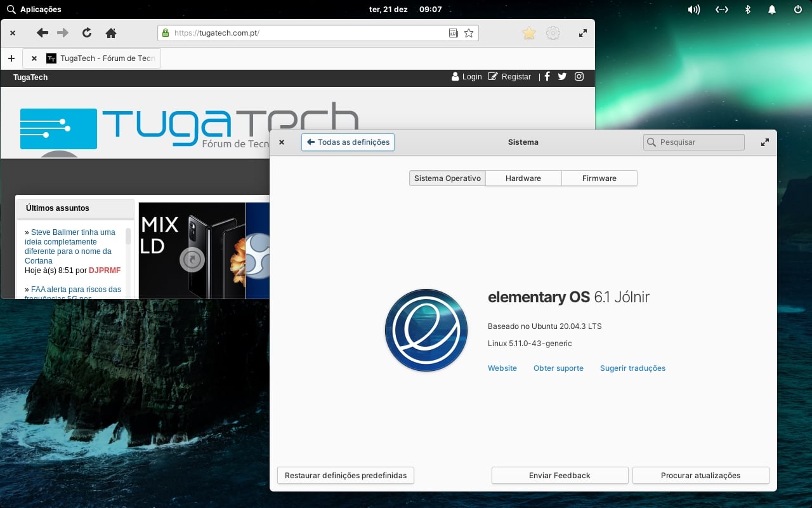Open network indicator in top panel
This screenshot has height=508, width=812.
coord(721,10)
